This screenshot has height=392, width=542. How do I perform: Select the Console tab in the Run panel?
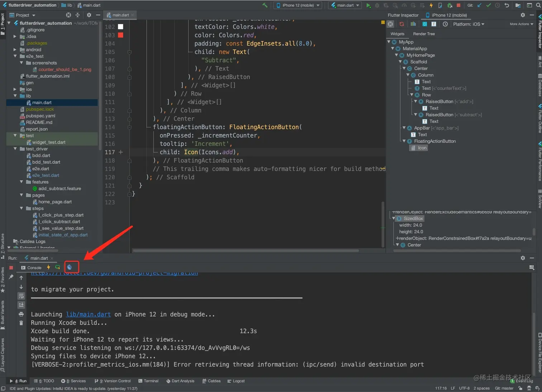(31, 268)
